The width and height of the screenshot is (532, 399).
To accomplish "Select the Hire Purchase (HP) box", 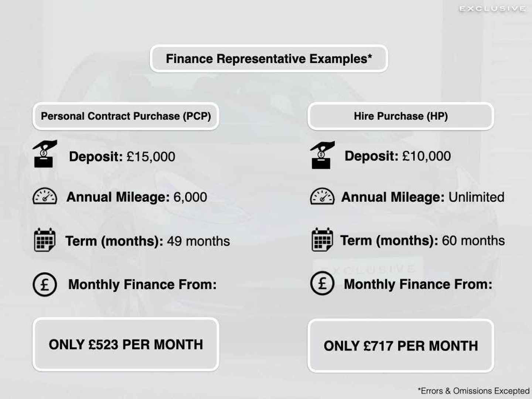I will click(x=401, y=116).
